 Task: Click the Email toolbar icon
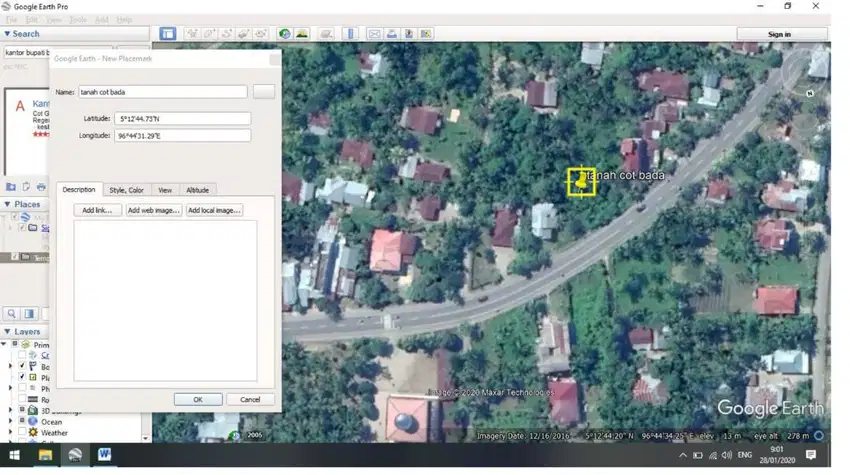click(374, 34)
